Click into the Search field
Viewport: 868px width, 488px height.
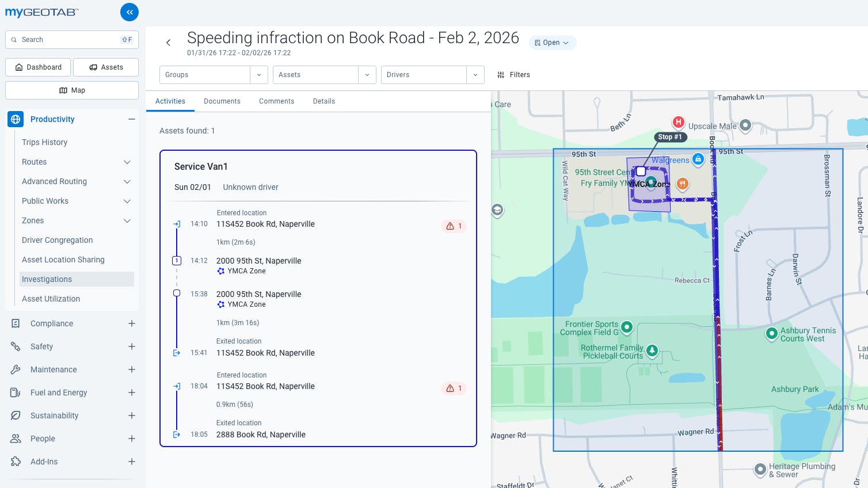pos(72,40)
